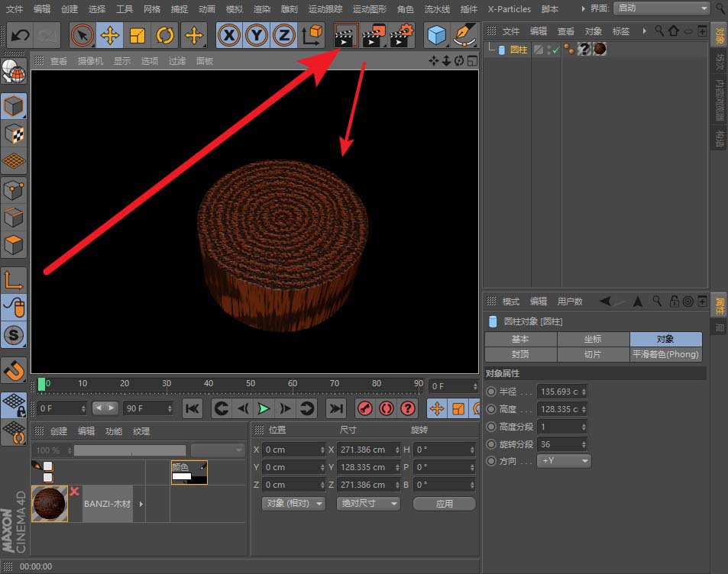Select the BANZI-木材 material thumbnail

click(x=49, y=504)
